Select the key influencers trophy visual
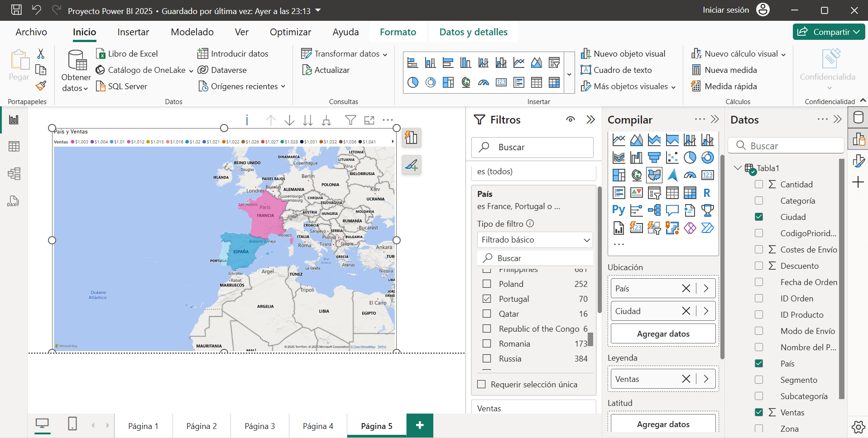The height and width of the screenshot is (438, 868). coord(707,210)
